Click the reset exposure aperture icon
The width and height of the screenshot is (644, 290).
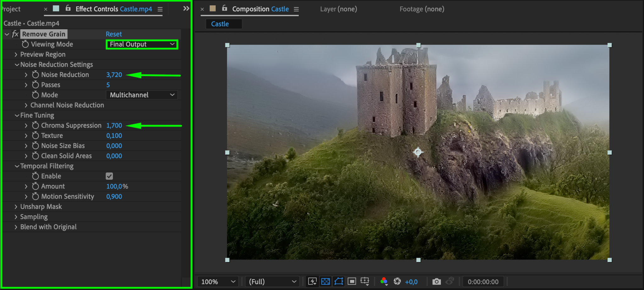tap(397, 282)
